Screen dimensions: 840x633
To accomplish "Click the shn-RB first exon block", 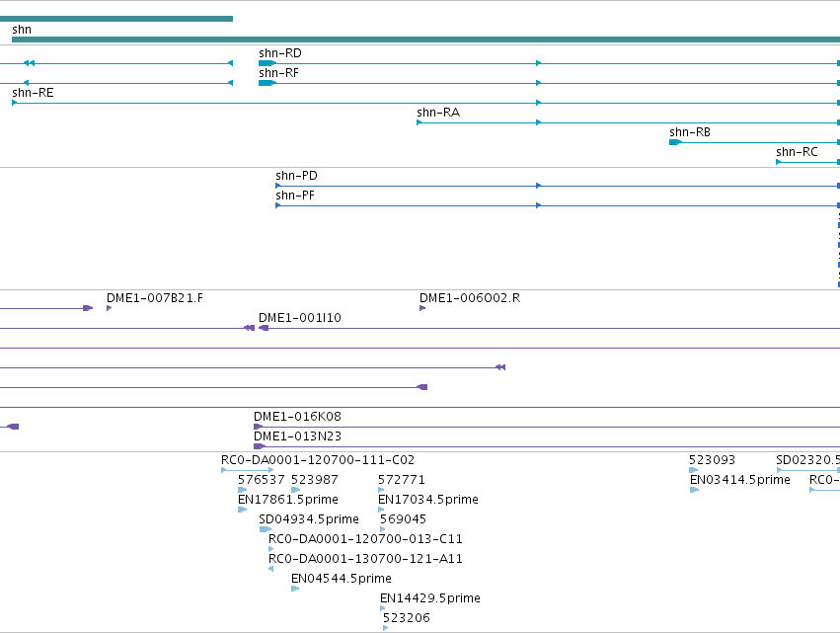I will coord(675,142).
